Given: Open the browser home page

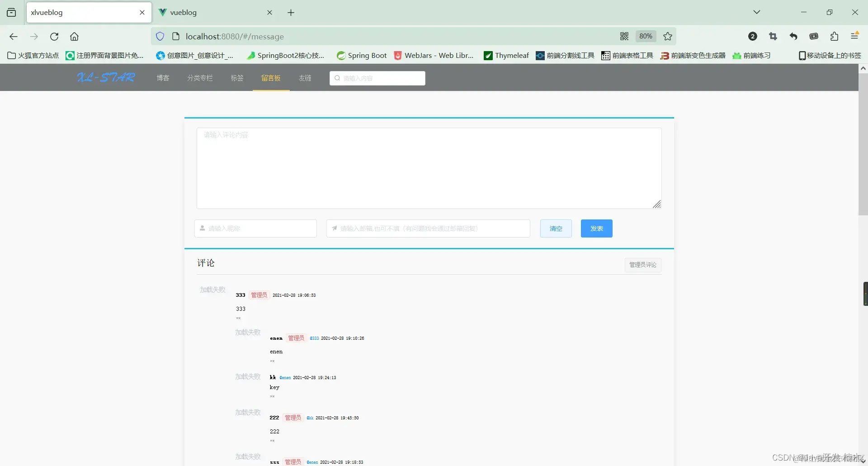Looking at the screenshot, I should pos(75,37).
